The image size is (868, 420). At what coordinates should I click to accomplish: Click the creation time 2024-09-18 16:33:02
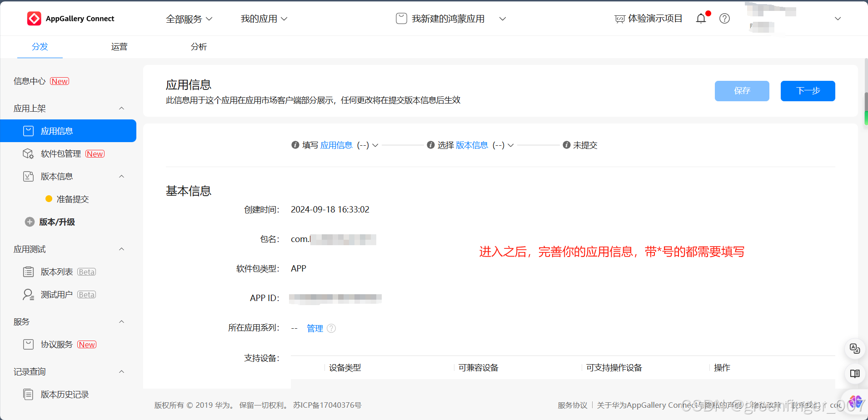coord(330,209)
